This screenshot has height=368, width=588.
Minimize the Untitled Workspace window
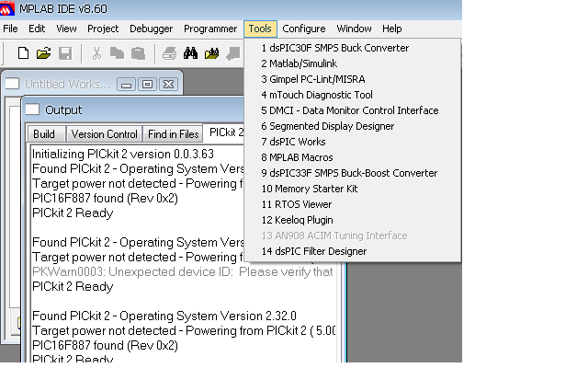[126, 84]
